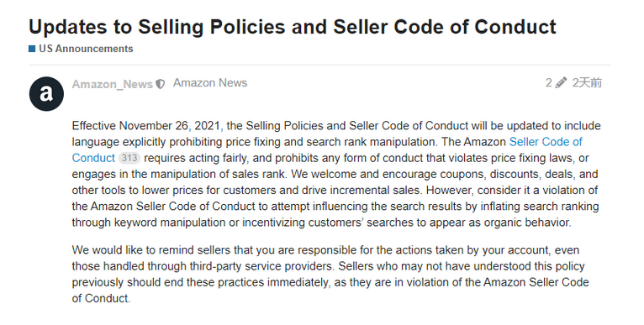Click the edit count number 2

tap(549, 83)
